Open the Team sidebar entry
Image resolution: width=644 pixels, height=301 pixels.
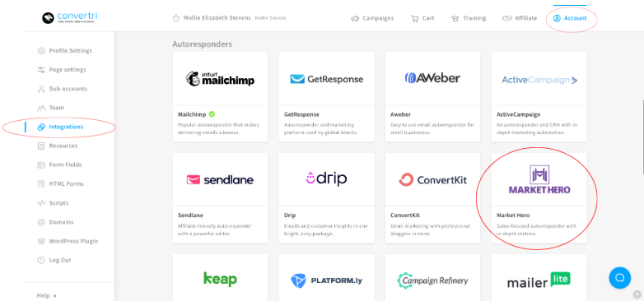(x=50, y=108)
